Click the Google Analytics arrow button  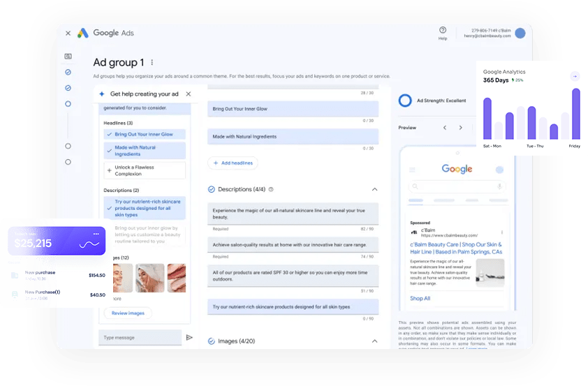click(574, 76)
